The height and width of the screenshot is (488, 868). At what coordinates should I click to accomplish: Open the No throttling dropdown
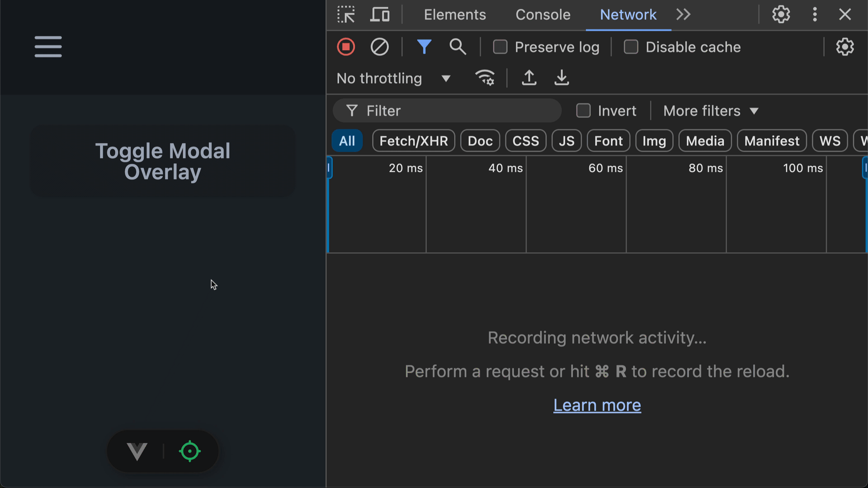coord(393,79)
